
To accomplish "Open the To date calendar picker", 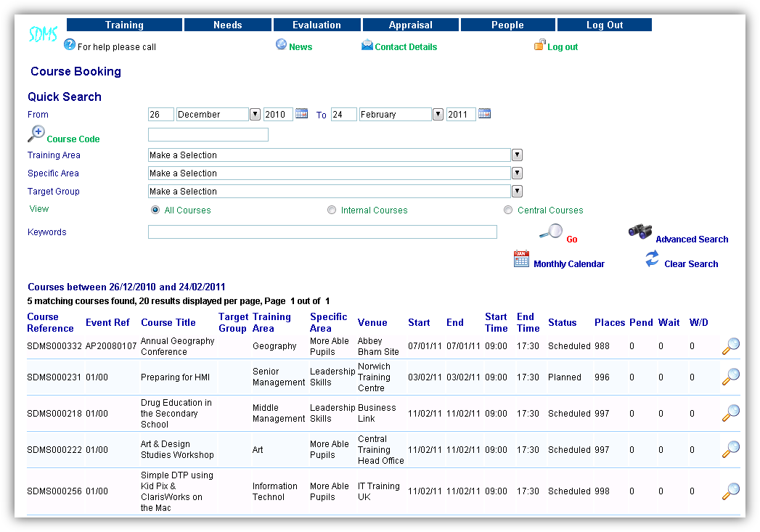I will pyautogui.click(x=484, y=113).
